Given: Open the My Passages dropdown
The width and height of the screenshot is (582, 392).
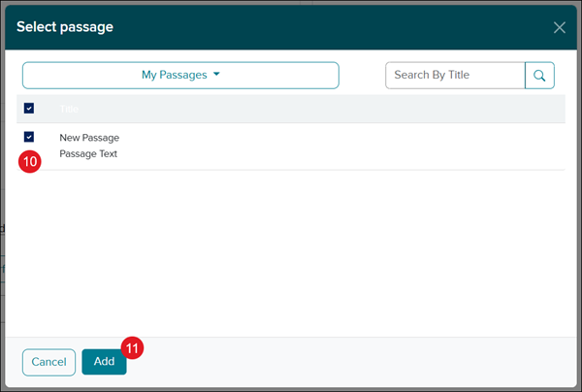Looking at the screenshot, I should pos(180,76).
